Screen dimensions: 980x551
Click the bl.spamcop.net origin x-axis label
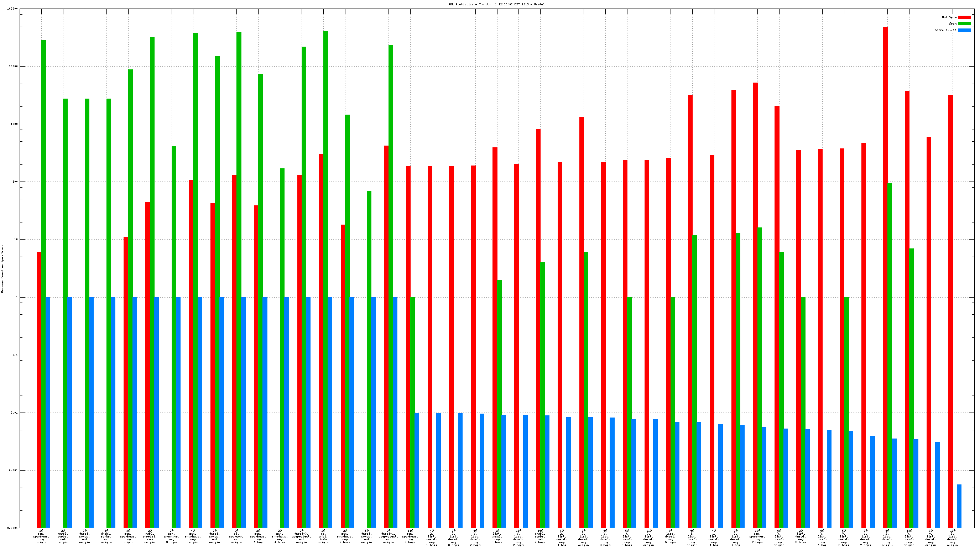click(x=236, y=536)
